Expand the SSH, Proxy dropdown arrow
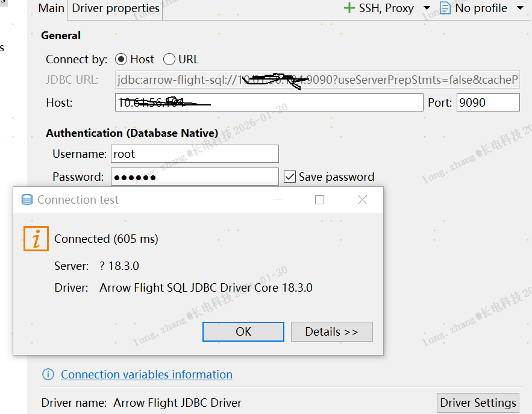The height and width of the screenshot is (414, 532). pos(427,8)
